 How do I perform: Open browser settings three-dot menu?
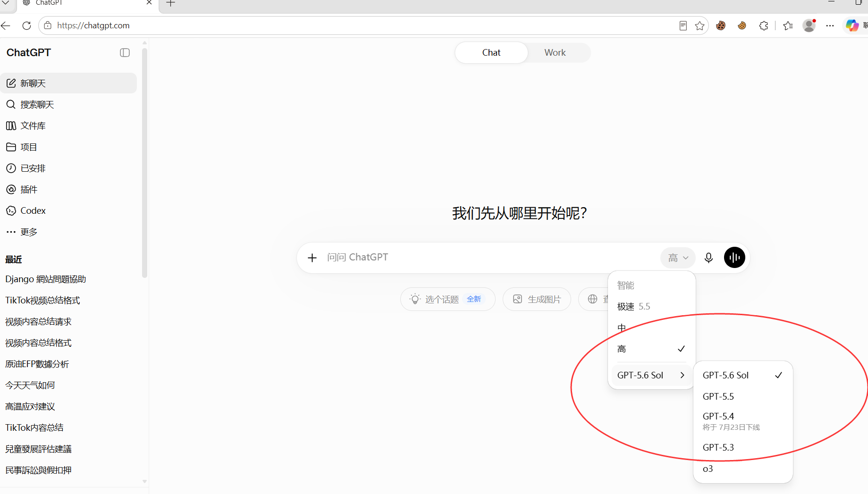(x=830, y=25)
